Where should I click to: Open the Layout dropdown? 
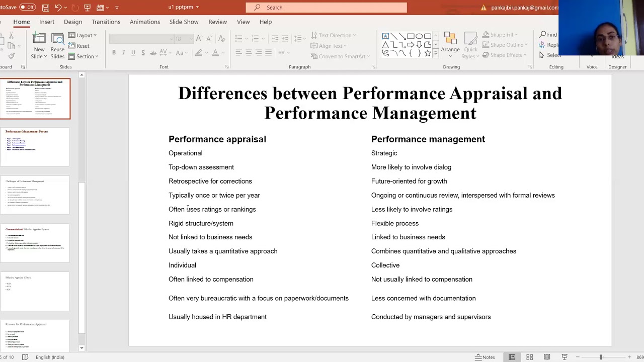coord(83,35)
